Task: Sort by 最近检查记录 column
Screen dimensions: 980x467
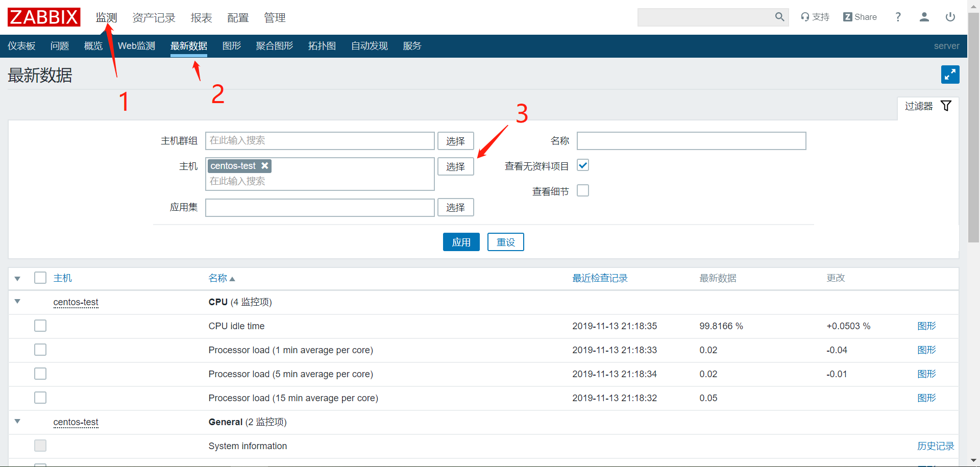Action: click(600, 278)
